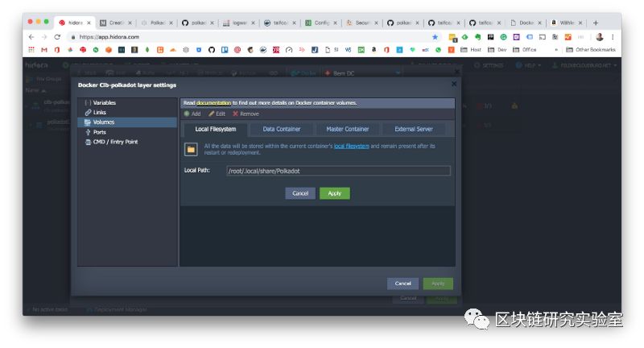The height and width of the screenshot is (348, 644).
Task: Click the Volumes stack icon in sidebar
Action: point(88,122)
